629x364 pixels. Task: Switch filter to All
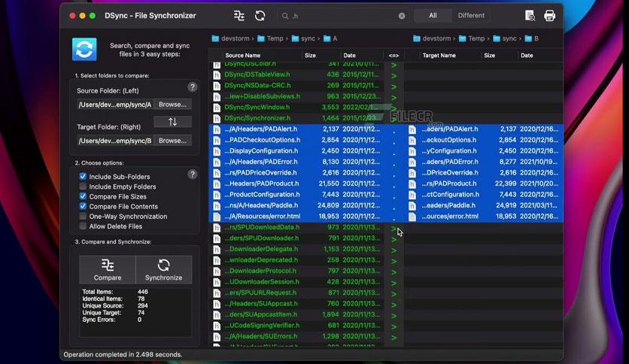433,16
